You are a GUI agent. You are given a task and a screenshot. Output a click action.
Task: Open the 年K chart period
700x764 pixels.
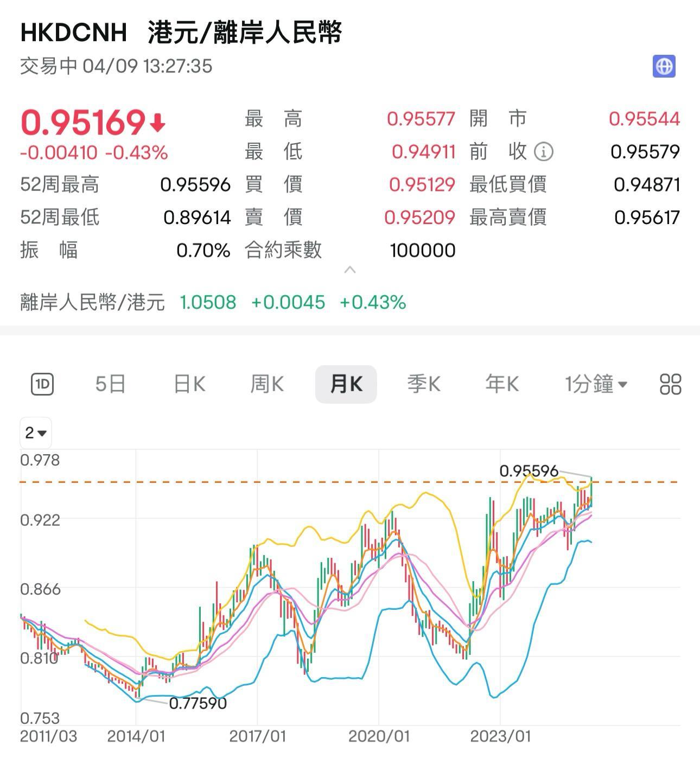point(501,384)
